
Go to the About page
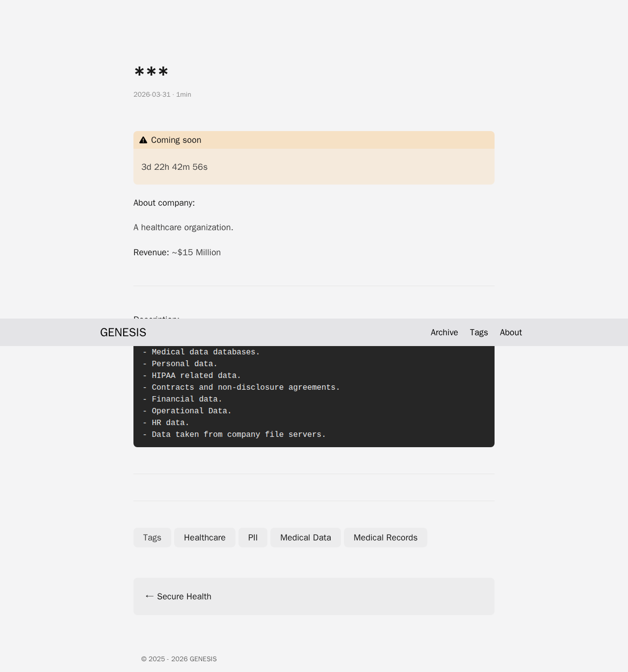[x=510, y=332]
